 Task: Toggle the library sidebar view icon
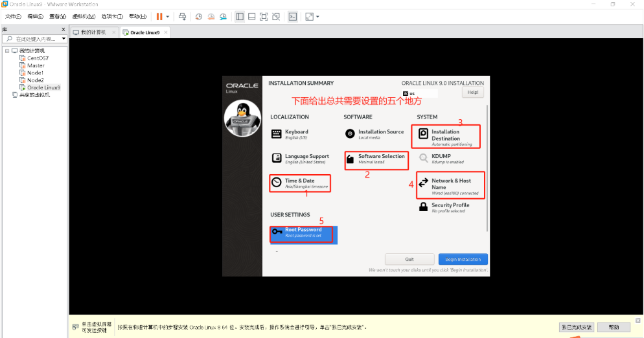[x=240, y=16]
